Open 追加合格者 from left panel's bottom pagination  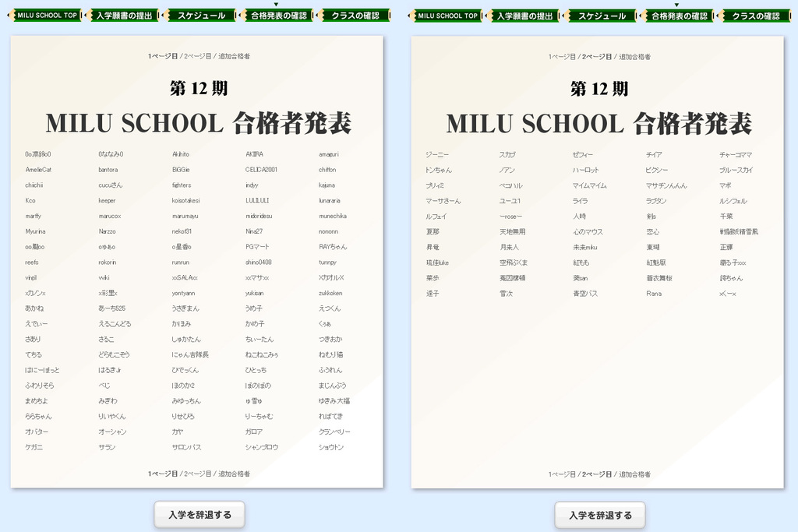(235, 474)
